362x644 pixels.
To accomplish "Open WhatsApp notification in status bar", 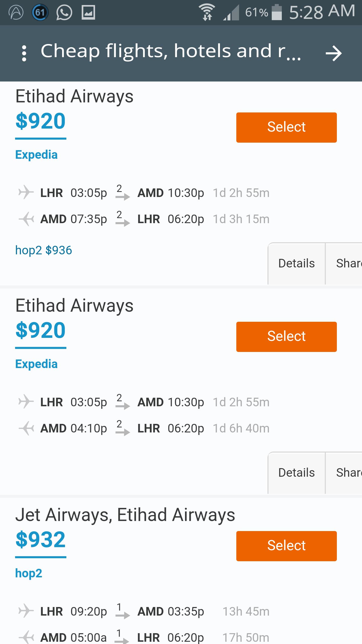I will point(64,13).
